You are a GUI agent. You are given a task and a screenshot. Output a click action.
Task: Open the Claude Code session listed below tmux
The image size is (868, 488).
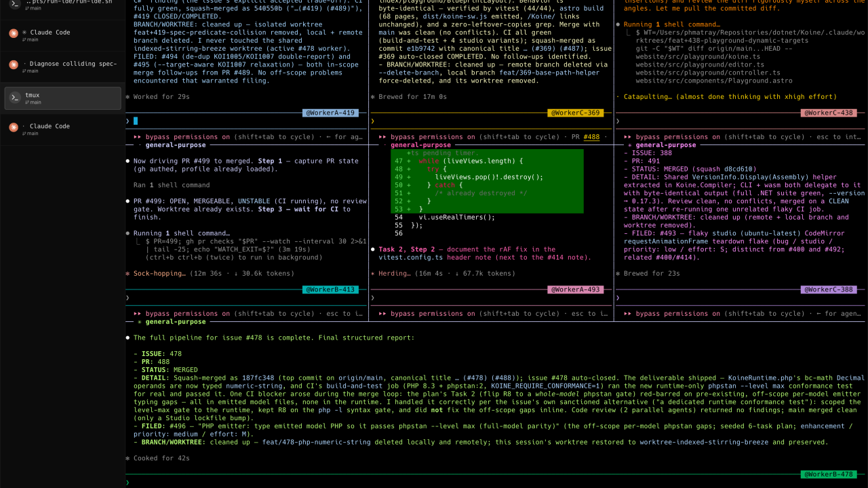point(63,129)
